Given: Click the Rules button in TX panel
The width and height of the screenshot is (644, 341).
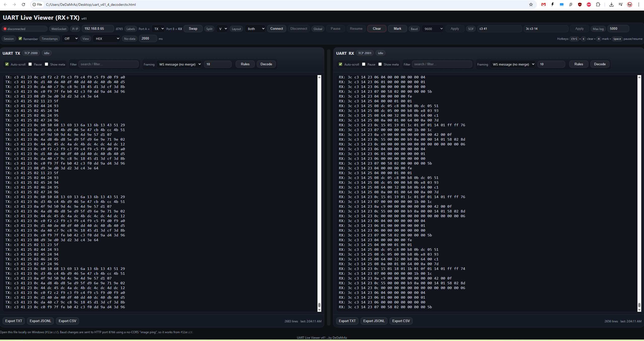Looking at the screenshot, I should coord(245,64).
